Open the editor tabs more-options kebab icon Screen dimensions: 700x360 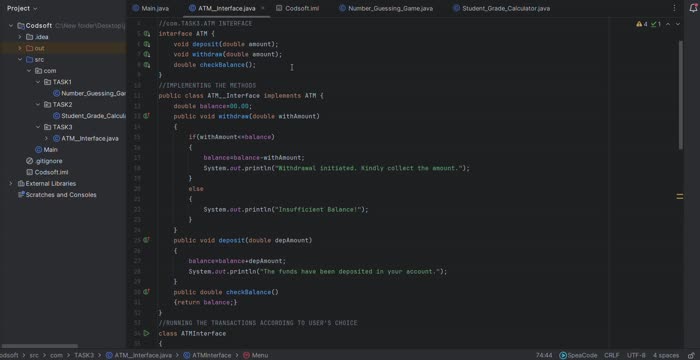pyautogui.click(x=674, y=8)
